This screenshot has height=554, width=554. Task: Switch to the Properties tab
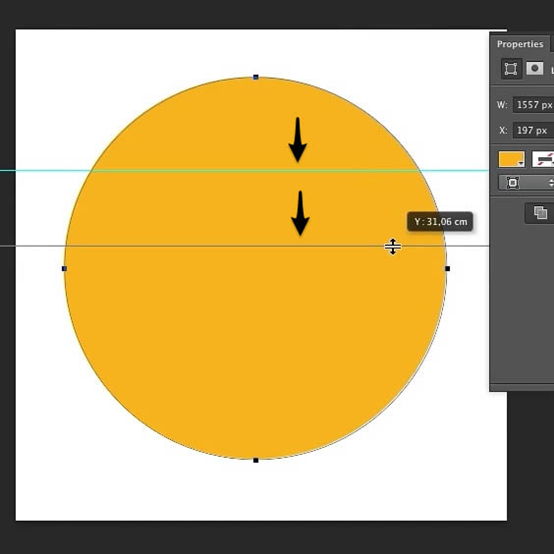(x=520, y=44)
